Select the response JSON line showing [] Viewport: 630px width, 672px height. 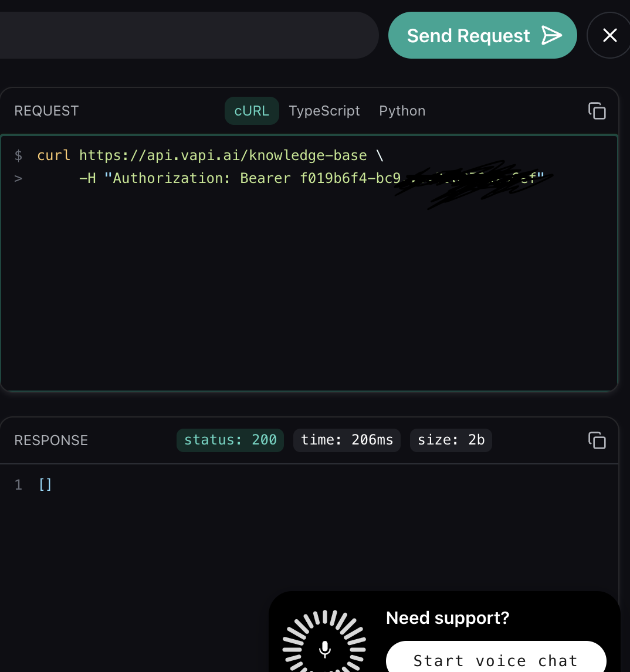tap(45, 484)
